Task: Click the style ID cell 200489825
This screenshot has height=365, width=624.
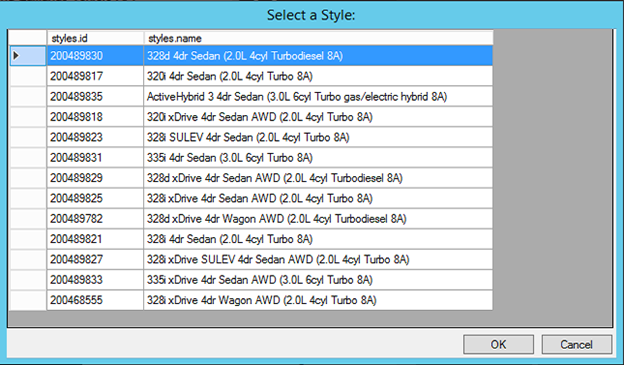Action: click(x=95, y=198)
